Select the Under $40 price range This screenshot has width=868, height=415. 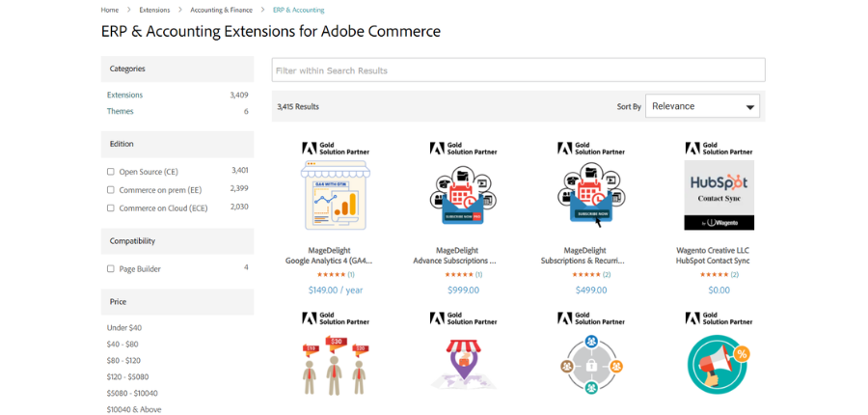coord(124,327)
